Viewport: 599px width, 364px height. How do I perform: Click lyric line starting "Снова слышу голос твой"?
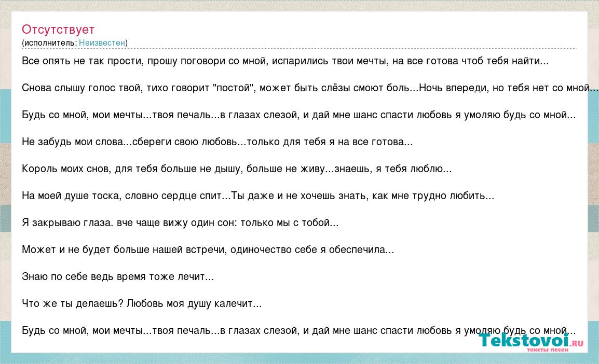(310, 88)
